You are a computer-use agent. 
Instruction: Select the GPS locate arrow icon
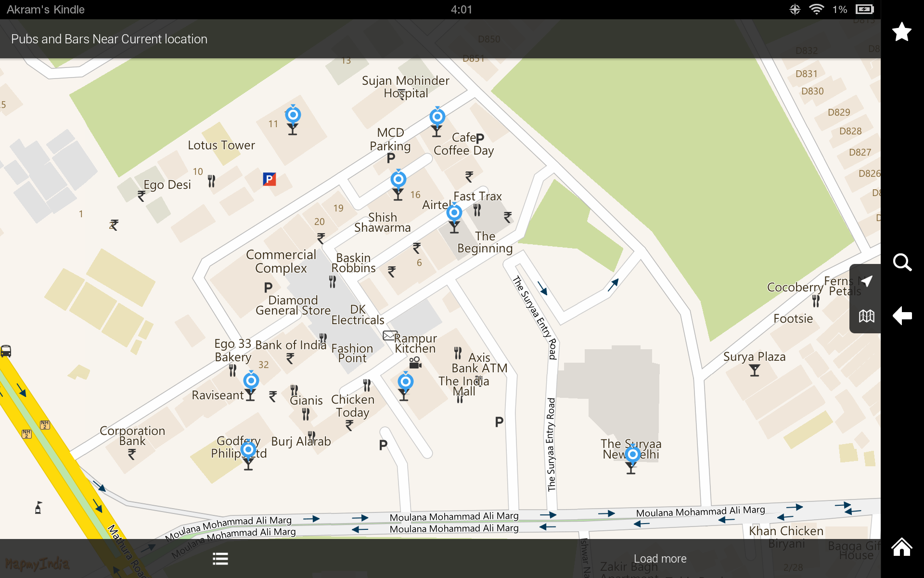pos(866,281)
